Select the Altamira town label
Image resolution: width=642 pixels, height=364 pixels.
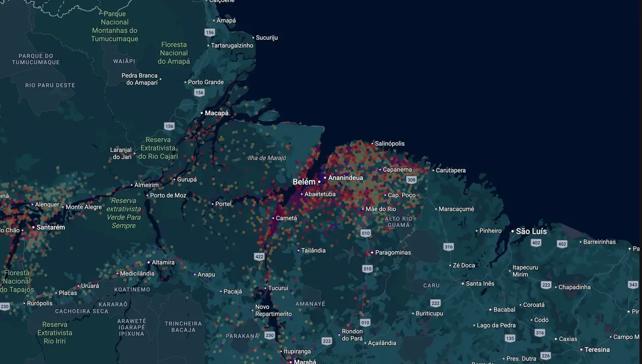point(163,262)
